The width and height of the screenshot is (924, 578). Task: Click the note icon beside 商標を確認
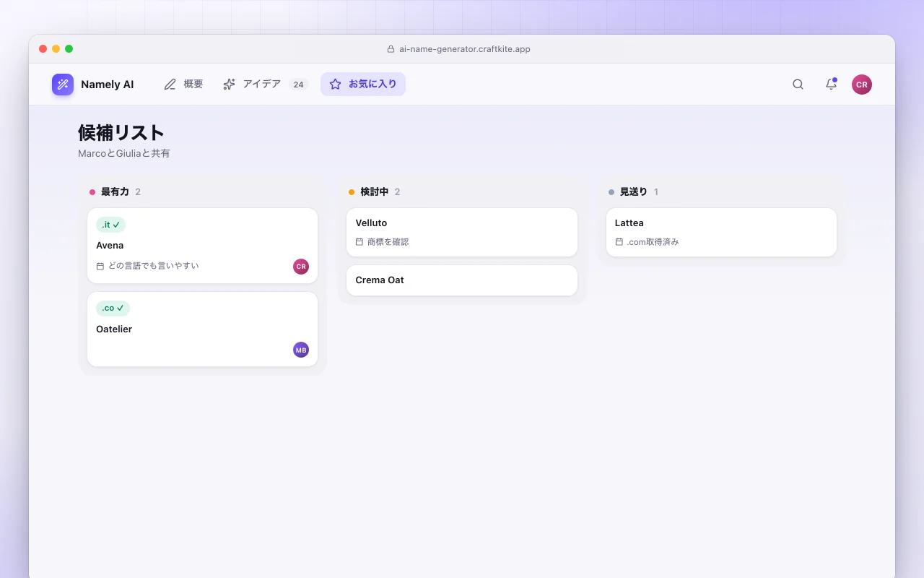359,242
